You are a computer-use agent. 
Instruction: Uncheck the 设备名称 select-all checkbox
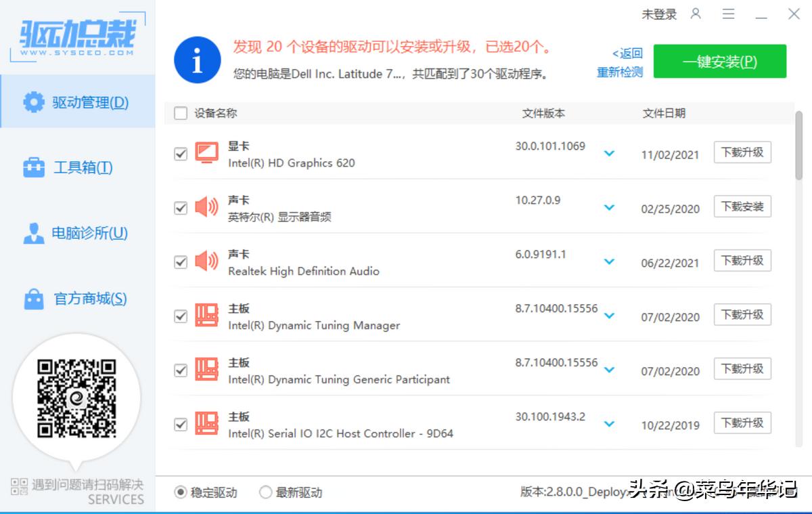pos(180,113)
